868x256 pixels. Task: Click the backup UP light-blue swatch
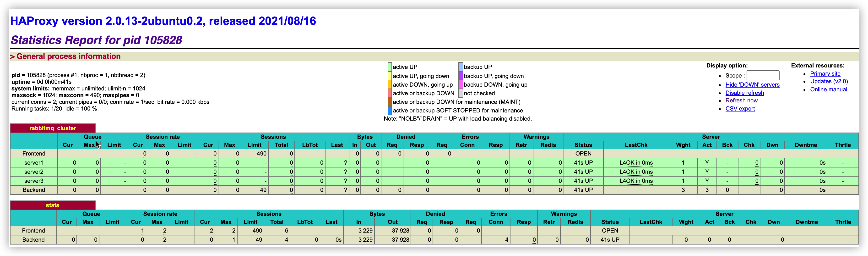coord(461,67)
